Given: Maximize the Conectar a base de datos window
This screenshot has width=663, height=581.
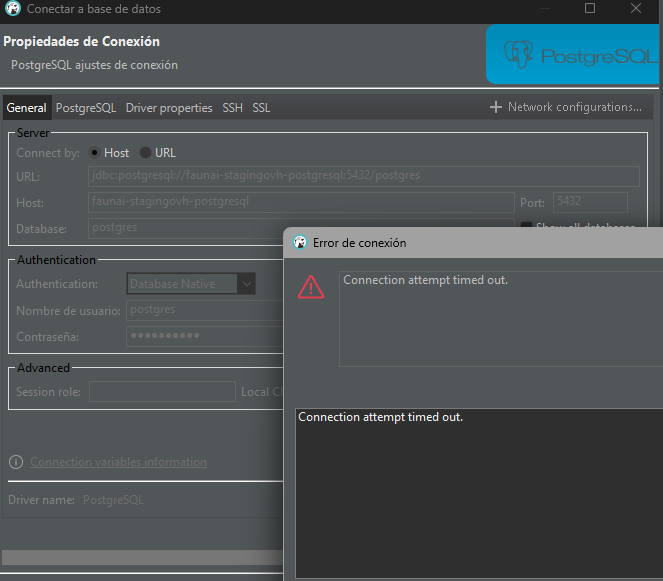Looking at the screenshot, I should pos(590,9).
